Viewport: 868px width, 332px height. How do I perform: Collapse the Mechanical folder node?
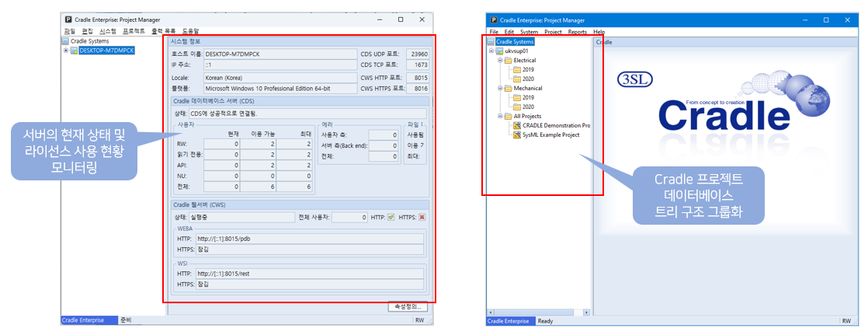tap(500, 88)
